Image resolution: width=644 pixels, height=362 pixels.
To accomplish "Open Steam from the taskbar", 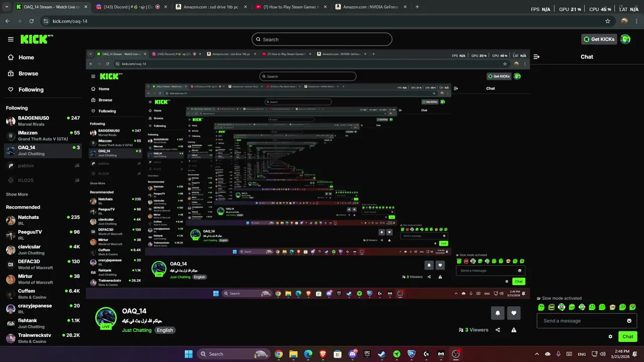I will point(382,354).
